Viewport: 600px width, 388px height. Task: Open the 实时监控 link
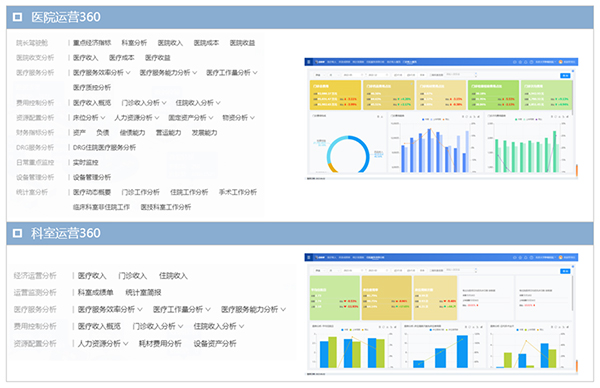(85, 162)
